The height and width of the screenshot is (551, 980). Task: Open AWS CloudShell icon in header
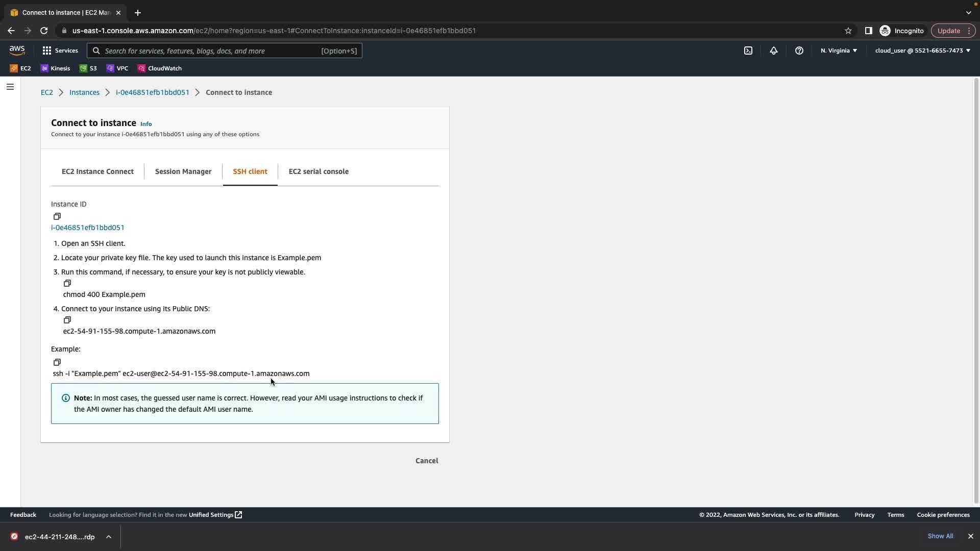coord(748,51)
